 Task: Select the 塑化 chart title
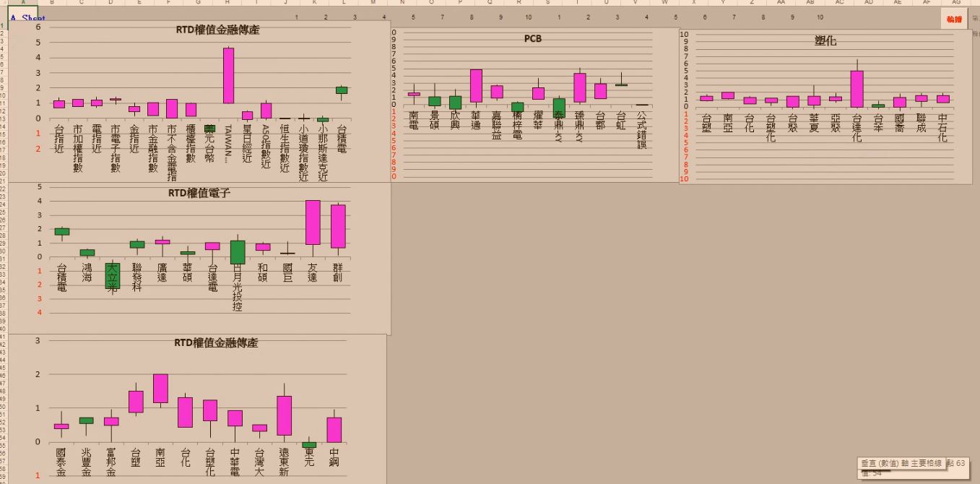coord(825,41)
